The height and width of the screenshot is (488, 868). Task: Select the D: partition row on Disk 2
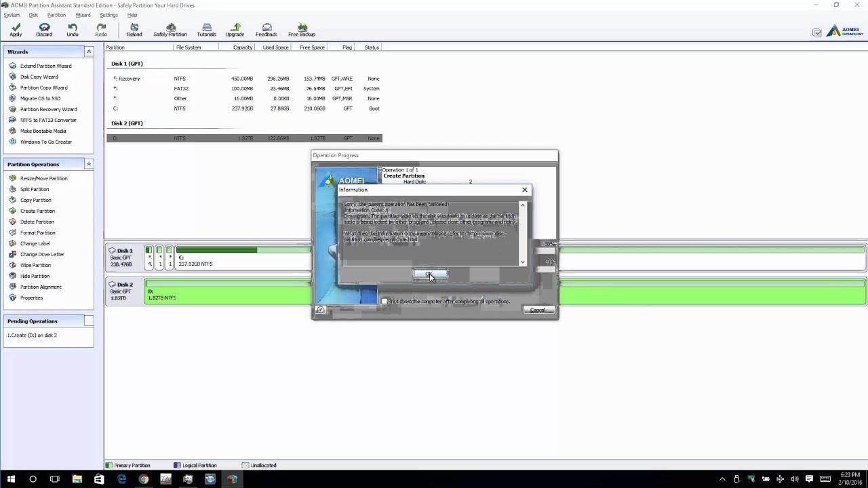244,138
